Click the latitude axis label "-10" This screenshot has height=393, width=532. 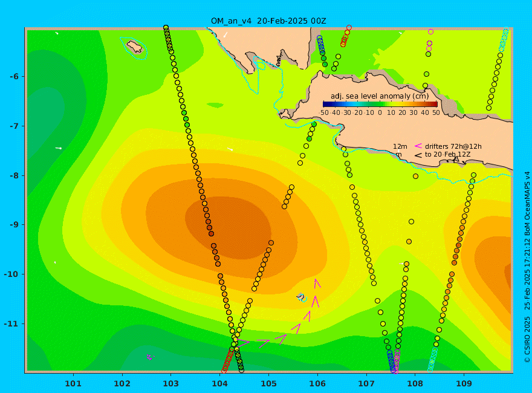click(11, 274)
